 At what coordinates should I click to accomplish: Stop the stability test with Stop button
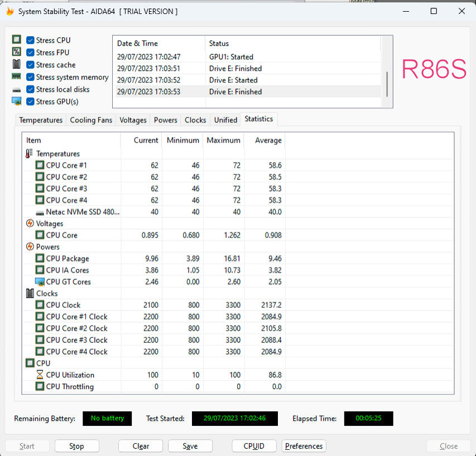[x=77, y=446]
